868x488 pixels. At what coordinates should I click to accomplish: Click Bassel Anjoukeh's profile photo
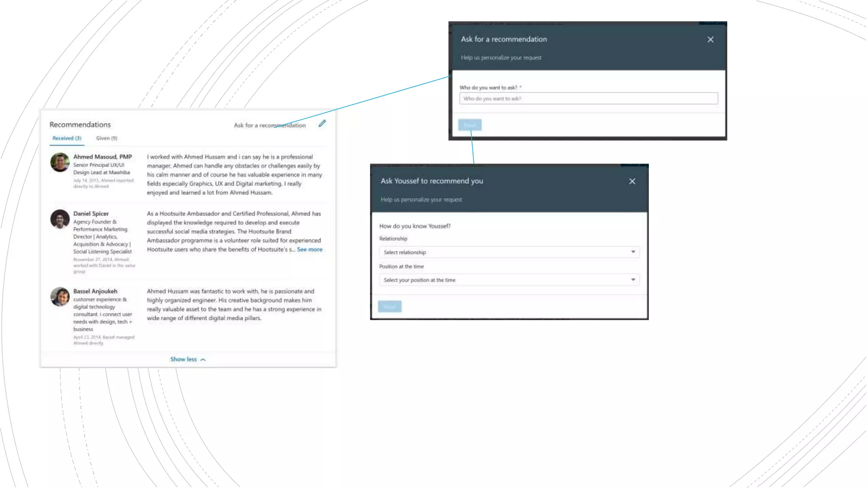[60, 297]
